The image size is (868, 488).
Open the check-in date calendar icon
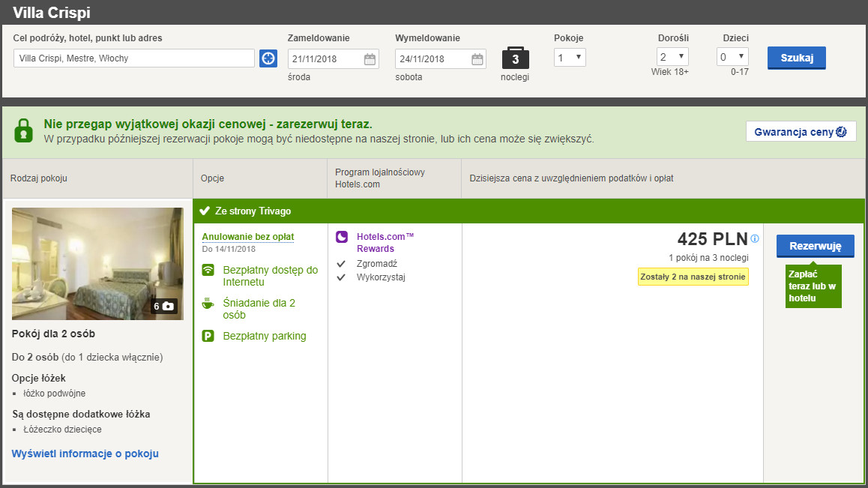370,59
